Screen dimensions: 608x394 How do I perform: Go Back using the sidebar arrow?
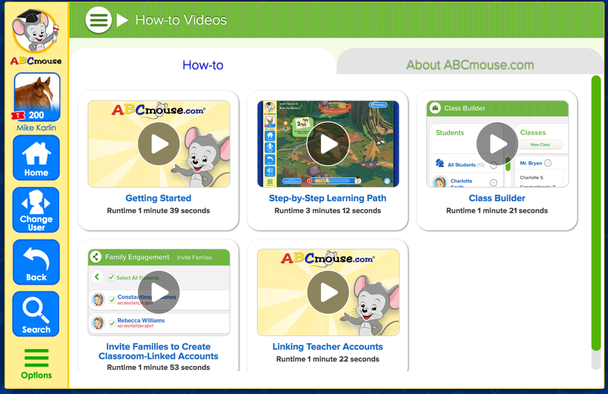click(x=36, y=262)
